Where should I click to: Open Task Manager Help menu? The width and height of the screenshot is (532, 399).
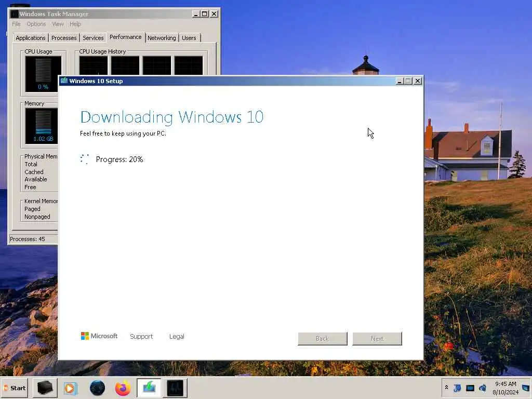click(x=75, y=24)
